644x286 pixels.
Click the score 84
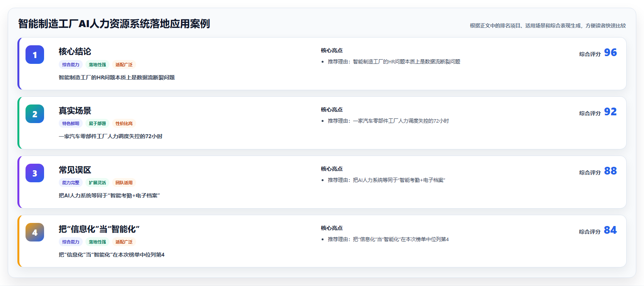coord(610,230)
